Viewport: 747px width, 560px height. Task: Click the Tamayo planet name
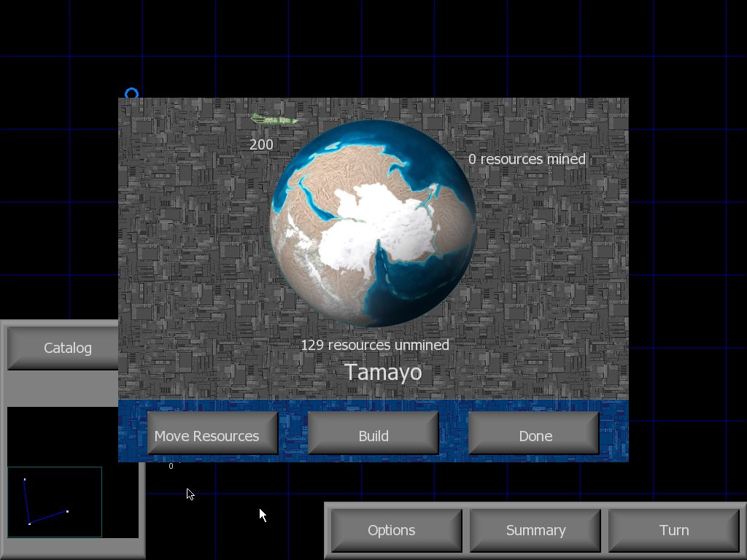pyautogui.click(x=383, y=373)
